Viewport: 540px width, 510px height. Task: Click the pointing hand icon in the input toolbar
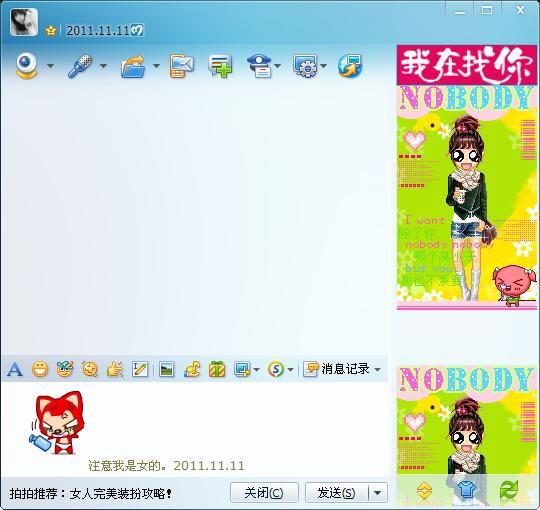coord(115,370)
